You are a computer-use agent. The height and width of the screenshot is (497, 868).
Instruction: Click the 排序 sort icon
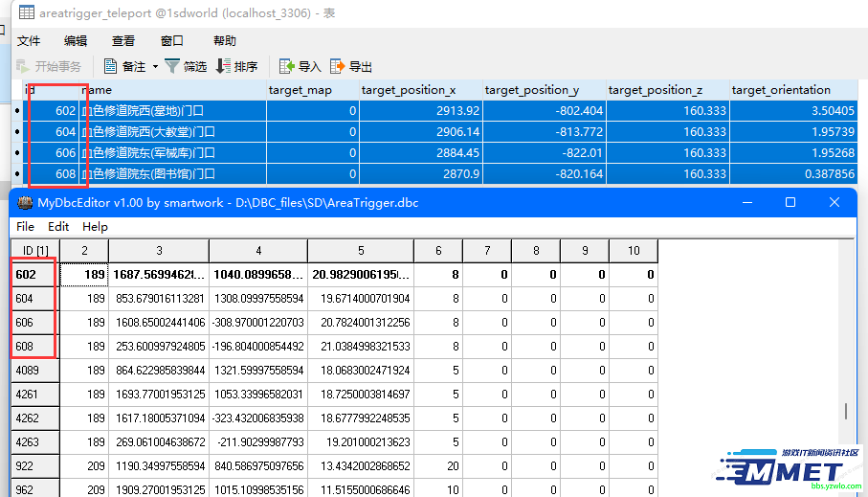223,66
